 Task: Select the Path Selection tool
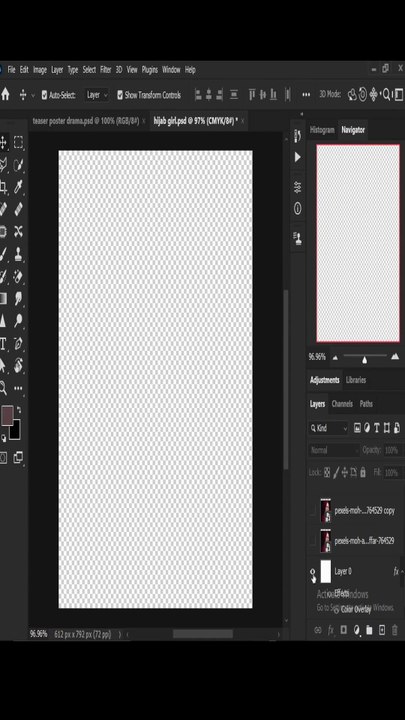point(3,366)
